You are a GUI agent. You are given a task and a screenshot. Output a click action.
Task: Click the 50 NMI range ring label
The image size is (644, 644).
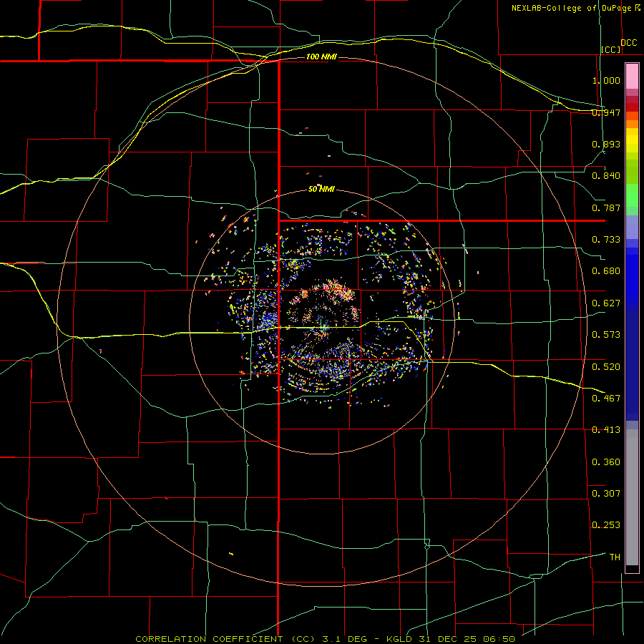coord(321,189)
